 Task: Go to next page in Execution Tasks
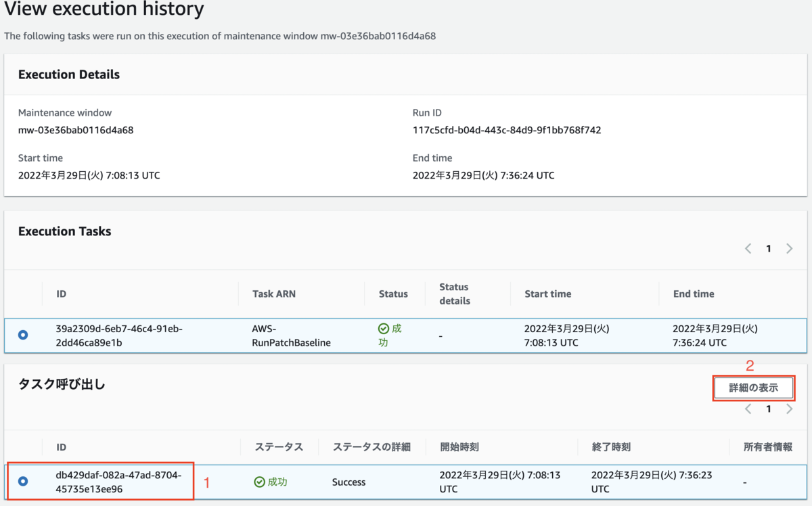790,248
